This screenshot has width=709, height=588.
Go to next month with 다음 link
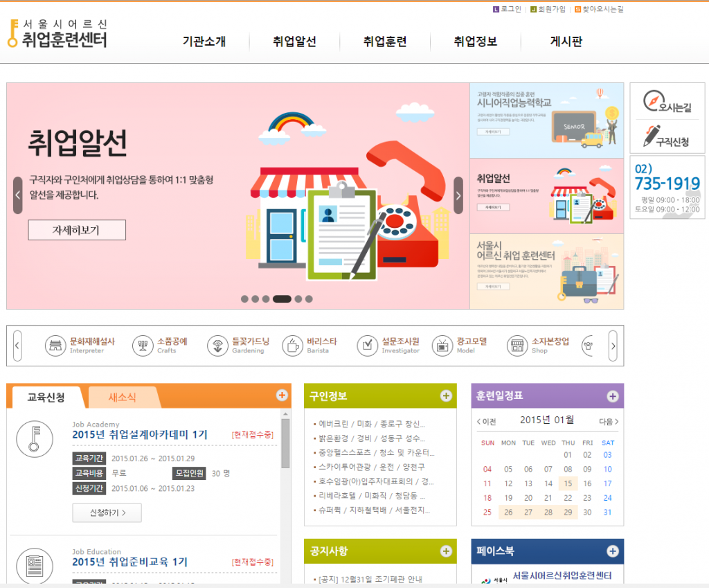tap(609, 421)
